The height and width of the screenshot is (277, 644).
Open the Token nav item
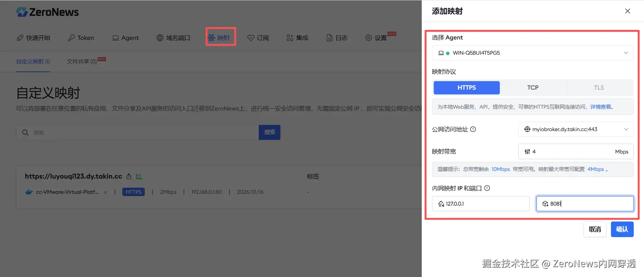[x=81, y=38]
